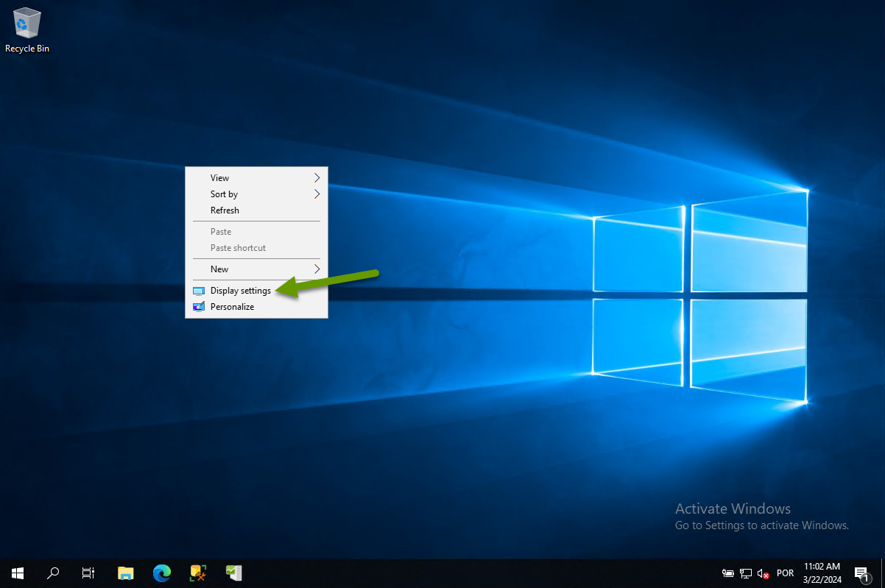
Task: Open the taskbar search magnifier
Action: click(53, 573)
